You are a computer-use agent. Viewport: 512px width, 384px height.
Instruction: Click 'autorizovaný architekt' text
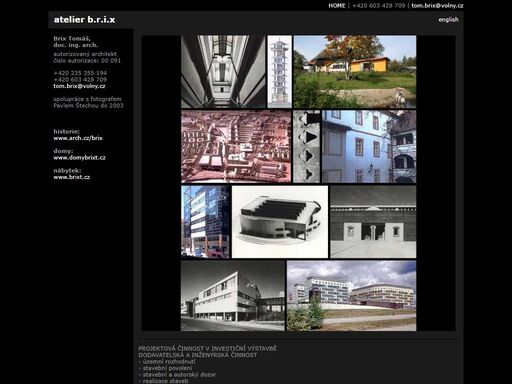click(x=85, y=54)
